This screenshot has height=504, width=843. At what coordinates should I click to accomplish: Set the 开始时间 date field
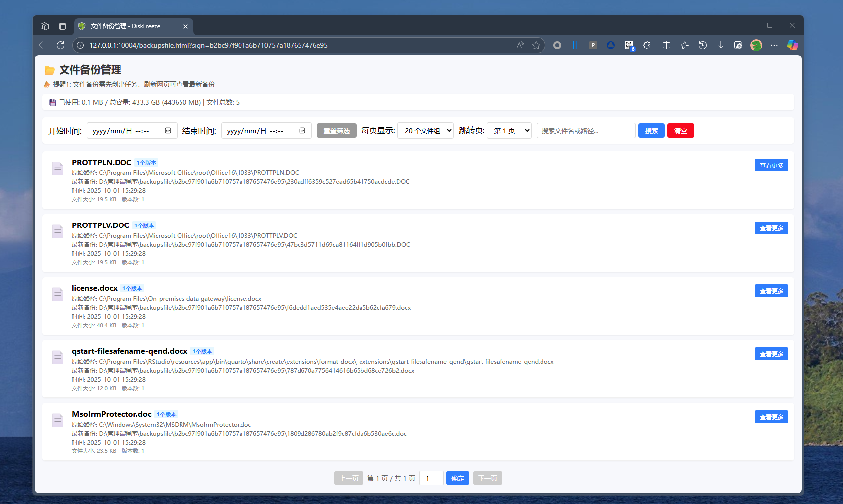pyautogui.click(x=132, y=131)
